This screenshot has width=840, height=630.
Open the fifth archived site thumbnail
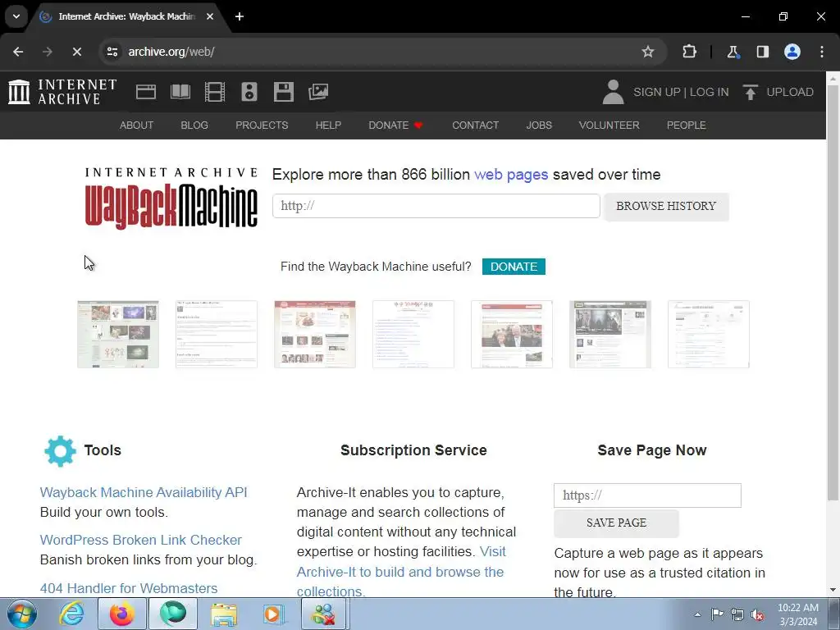(x=512, y=335)
